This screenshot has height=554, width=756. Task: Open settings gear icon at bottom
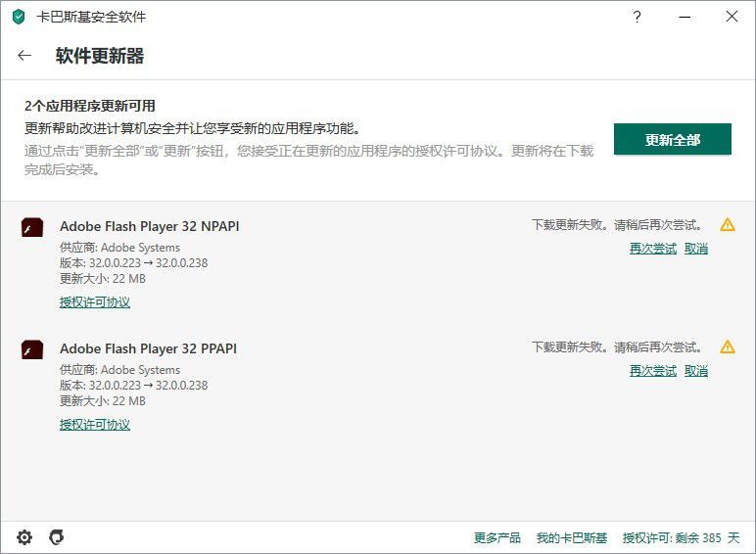[x=24, y=537]
